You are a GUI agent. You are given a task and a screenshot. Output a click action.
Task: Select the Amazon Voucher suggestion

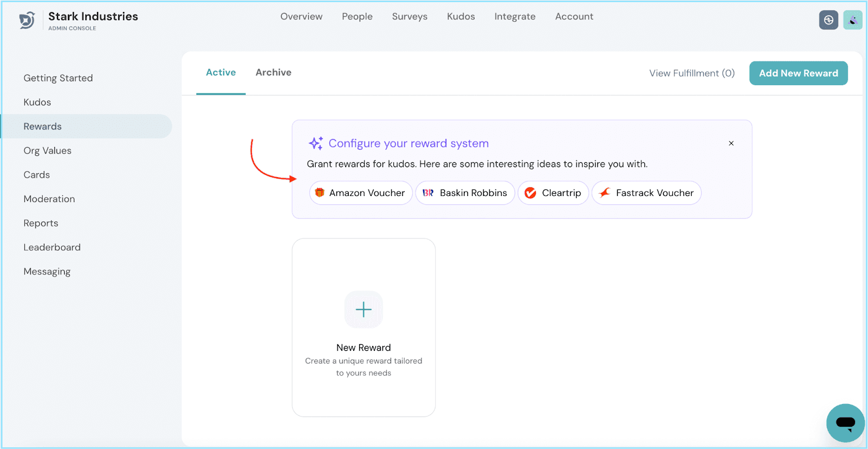(x=361, y=193)
